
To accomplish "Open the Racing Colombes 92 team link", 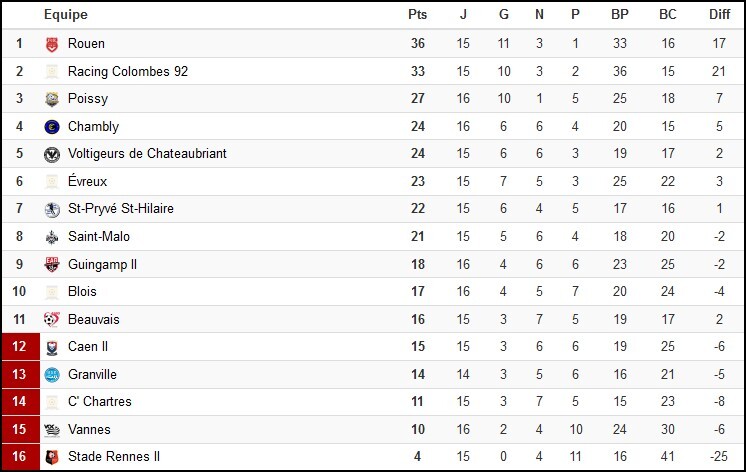I will click(x=127, y=72).
